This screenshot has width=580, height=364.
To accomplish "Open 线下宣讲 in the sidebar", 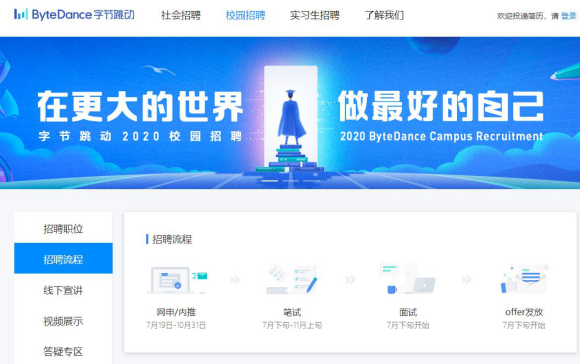I will point(63,290).
